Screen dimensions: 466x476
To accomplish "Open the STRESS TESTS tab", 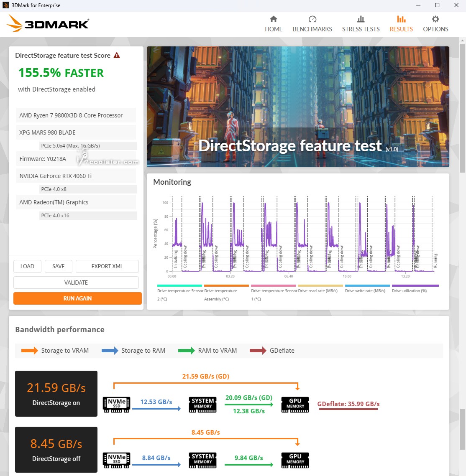I will pyautogui.click(x=361, y=24).
